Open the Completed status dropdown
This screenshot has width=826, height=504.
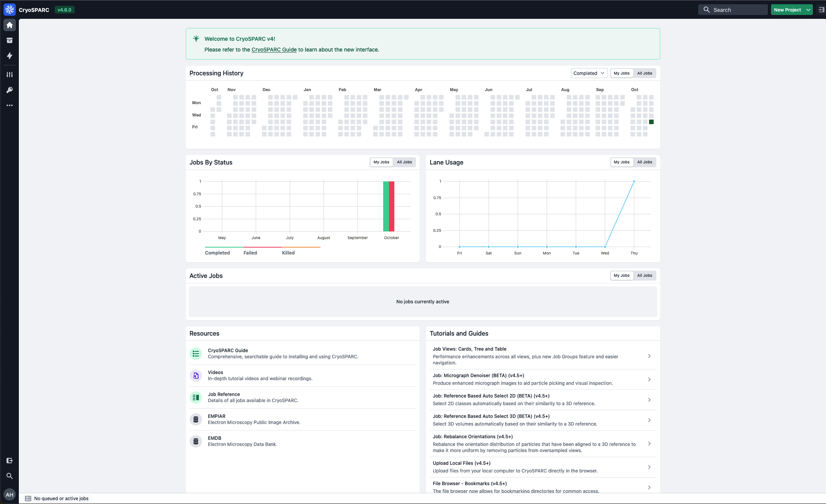coord(589,73)
